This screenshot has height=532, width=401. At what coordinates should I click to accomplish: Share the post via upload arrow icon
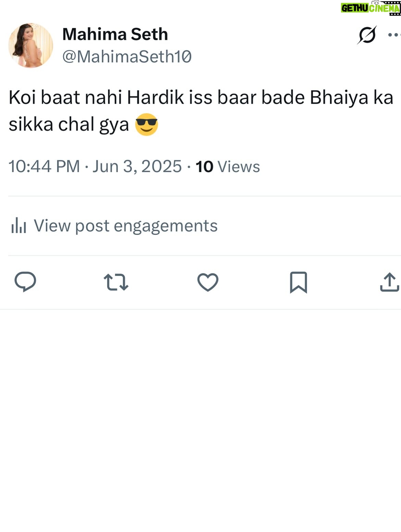[x=390, y=282]
